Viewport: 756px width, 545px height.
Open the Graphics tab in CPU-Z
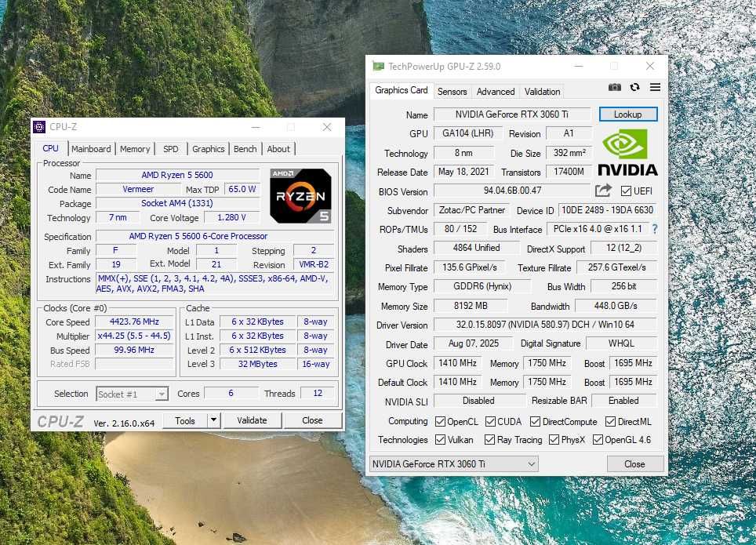click(x=209, y=149)
